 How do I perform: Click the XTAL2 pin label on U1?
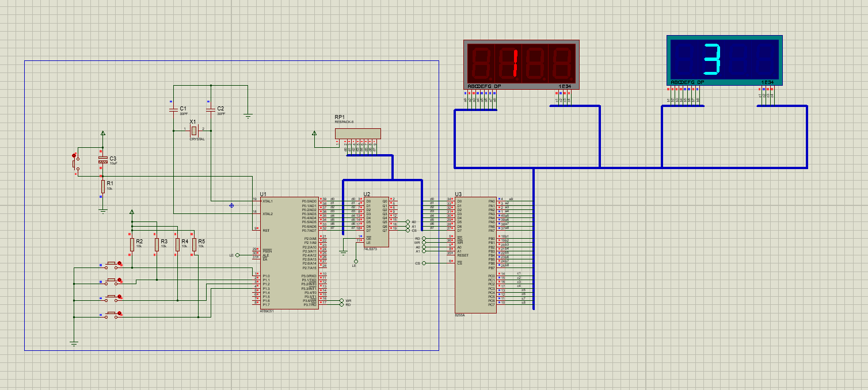coord(268,214)
